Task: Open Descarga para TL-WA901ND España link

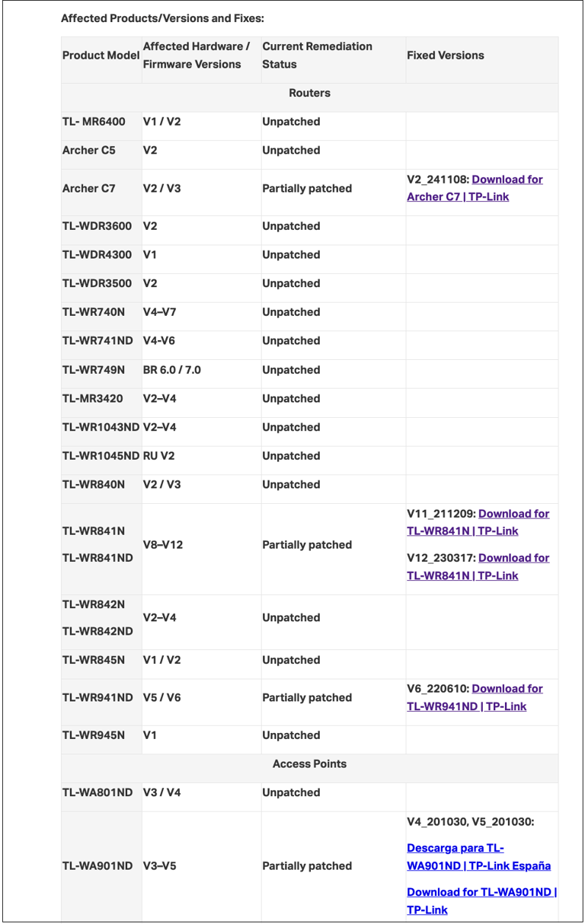Action: [x=478, y=857]
